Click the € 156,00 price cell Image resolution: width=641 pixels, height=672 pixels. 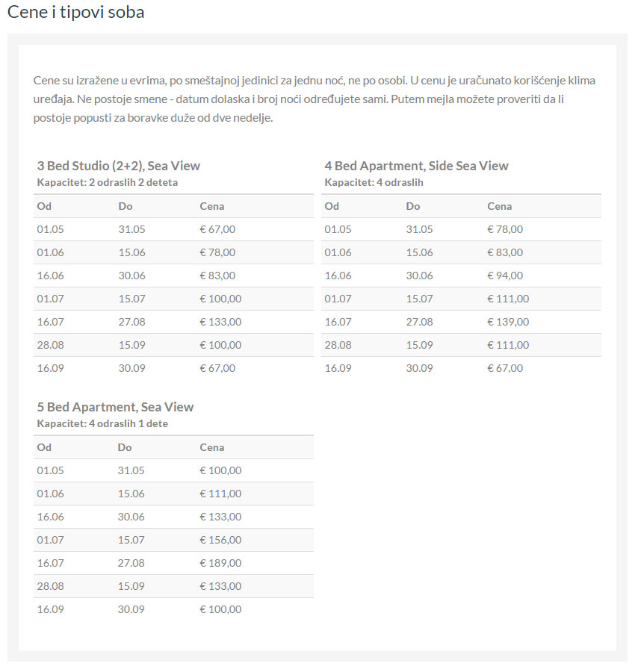(x=220, y=540)
